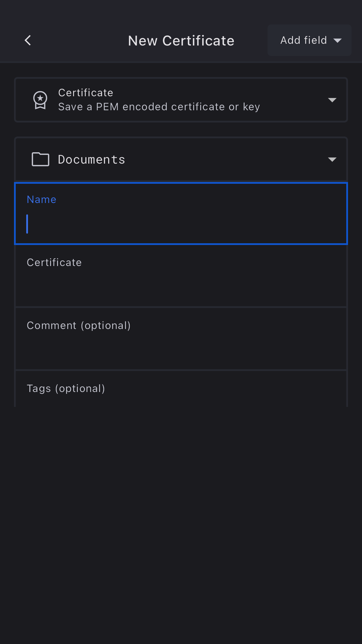Click the 'Certificate' item type heading
This screenshot has width=362, height=644.
pos(86,93)
